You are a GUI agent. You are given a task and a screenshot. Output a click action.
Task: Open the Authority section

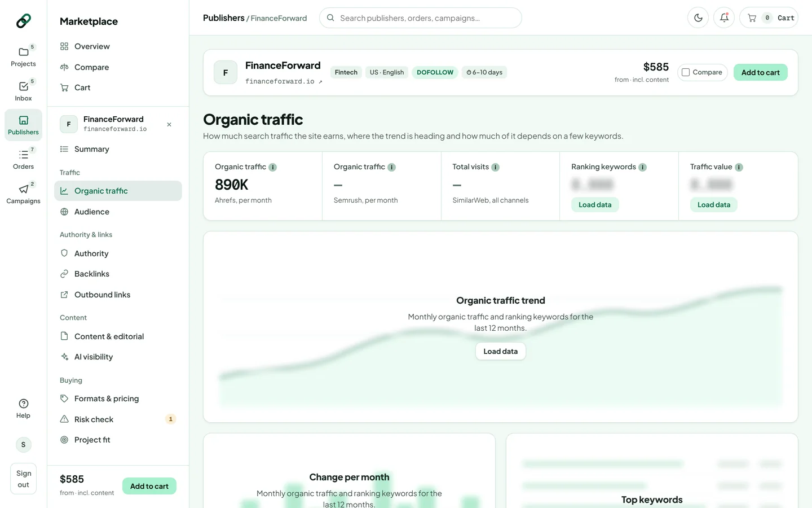(118, 253)
